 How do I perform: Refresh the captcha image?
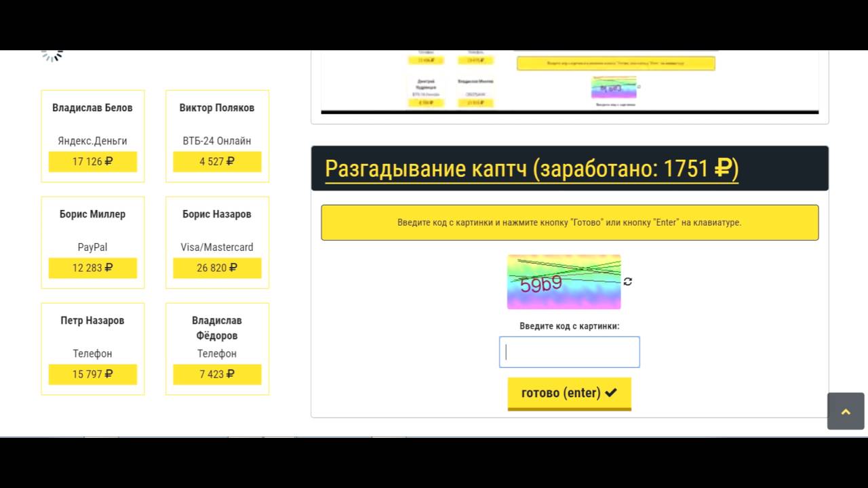628,281
